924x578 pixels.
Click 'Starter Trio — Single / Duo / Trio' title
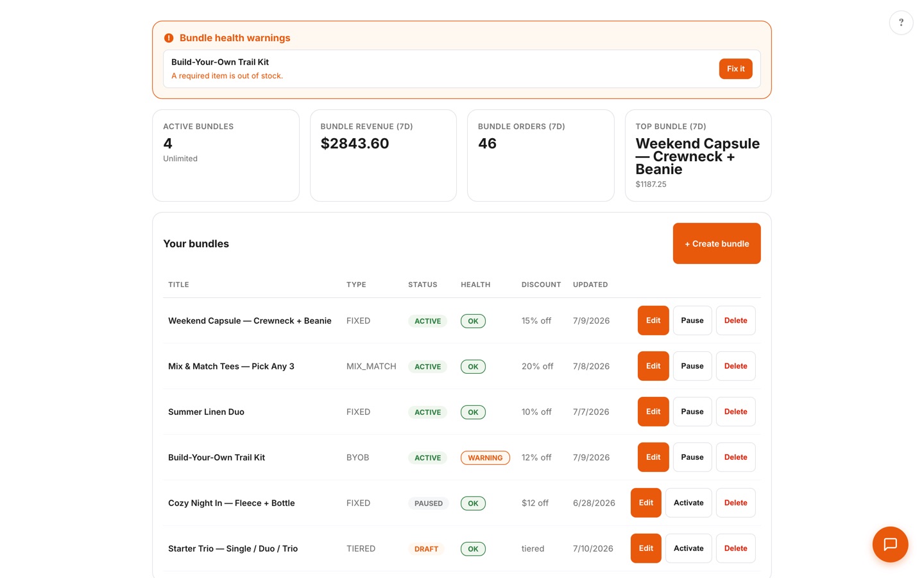[233, 548]
